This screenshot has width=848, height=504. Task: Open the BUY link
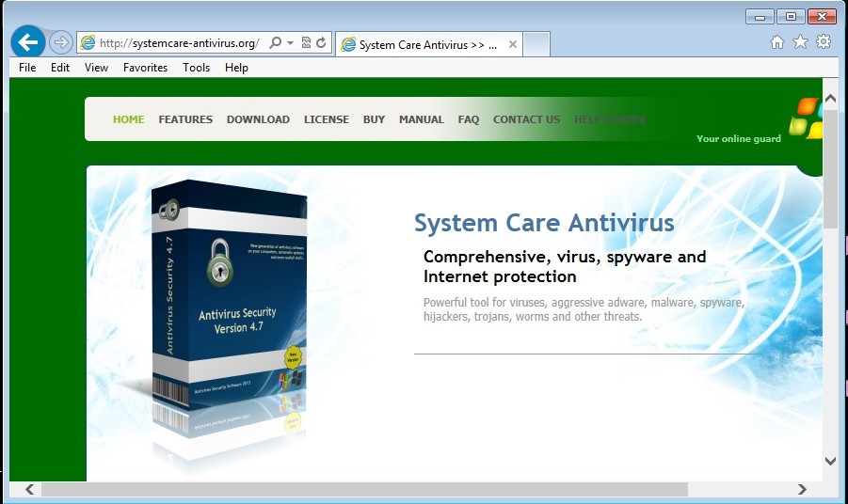pyautogui.click(x=375, y=119)
